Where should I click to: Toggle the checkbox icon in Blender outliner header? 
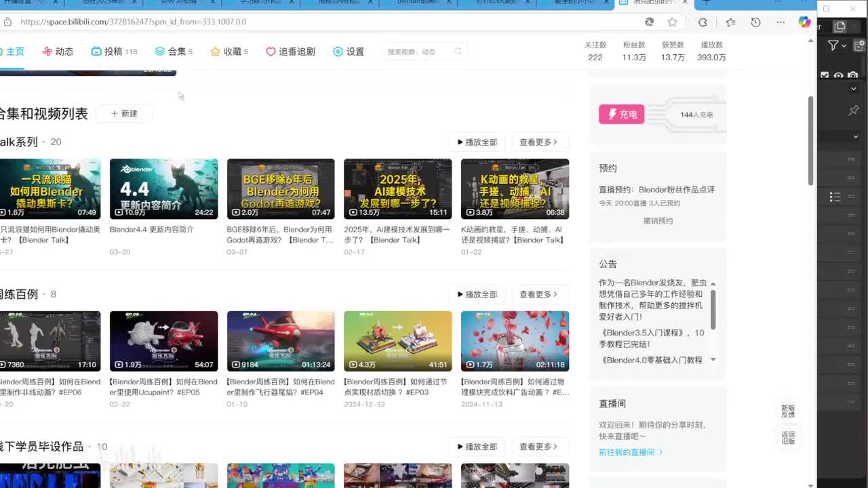825,75
